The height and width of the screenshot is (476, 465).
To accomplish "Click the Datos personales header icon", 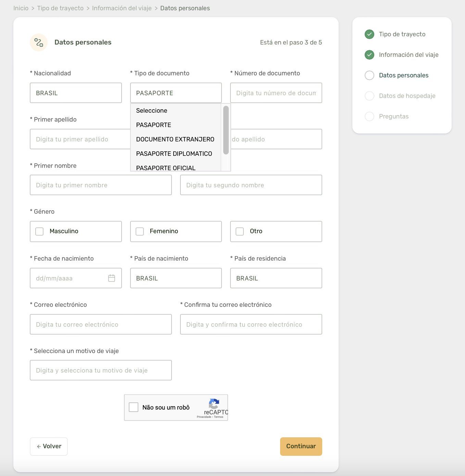I will click(39, 42).
